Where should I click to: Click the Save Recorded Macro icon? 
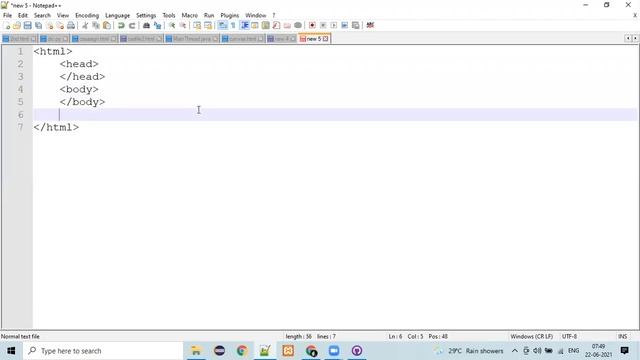pyautogui.click(x=356, y=25)
